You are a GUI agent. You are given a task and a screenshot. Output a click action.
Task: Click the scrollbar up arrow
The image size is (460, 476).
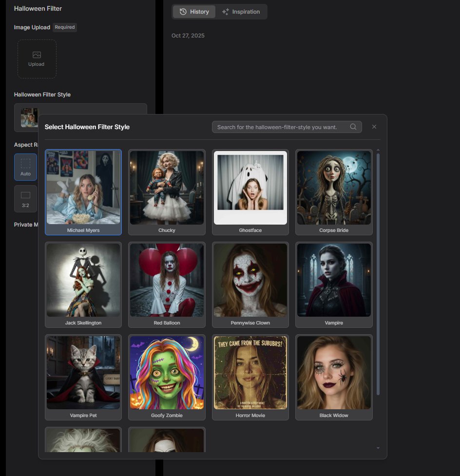pyautogui.click(x=378, y=150)
